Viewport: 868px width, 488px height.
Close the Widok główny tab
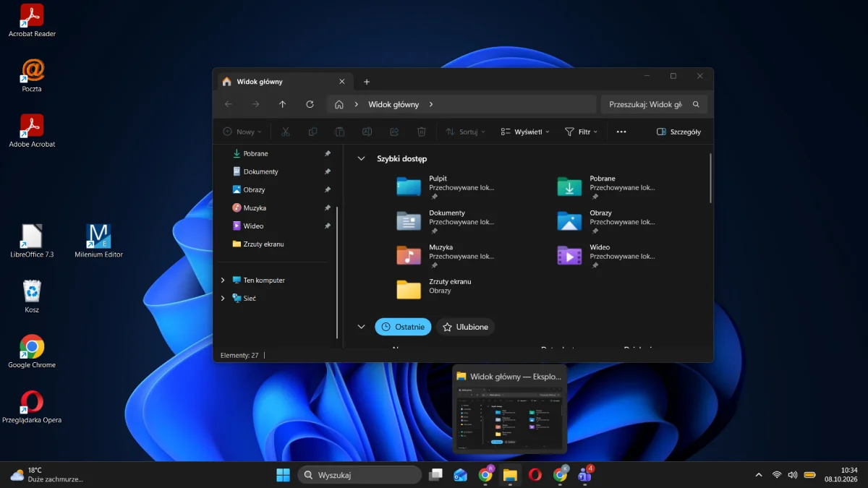342,82
